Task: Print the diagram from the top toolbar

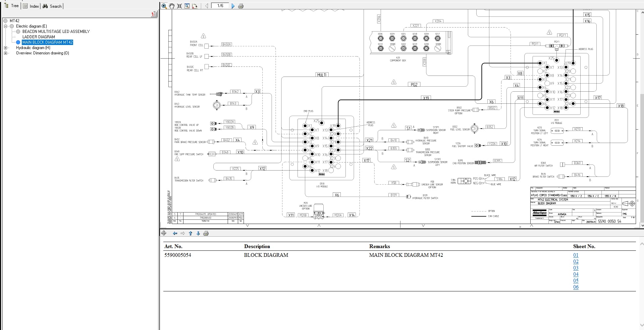Action: click(x=240, y=6)
